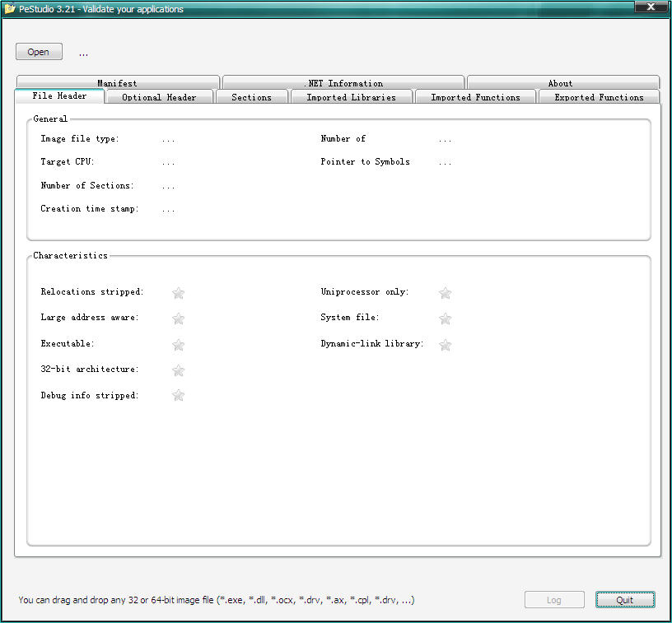
Task: Click the System file star icon
Action: 446,318
